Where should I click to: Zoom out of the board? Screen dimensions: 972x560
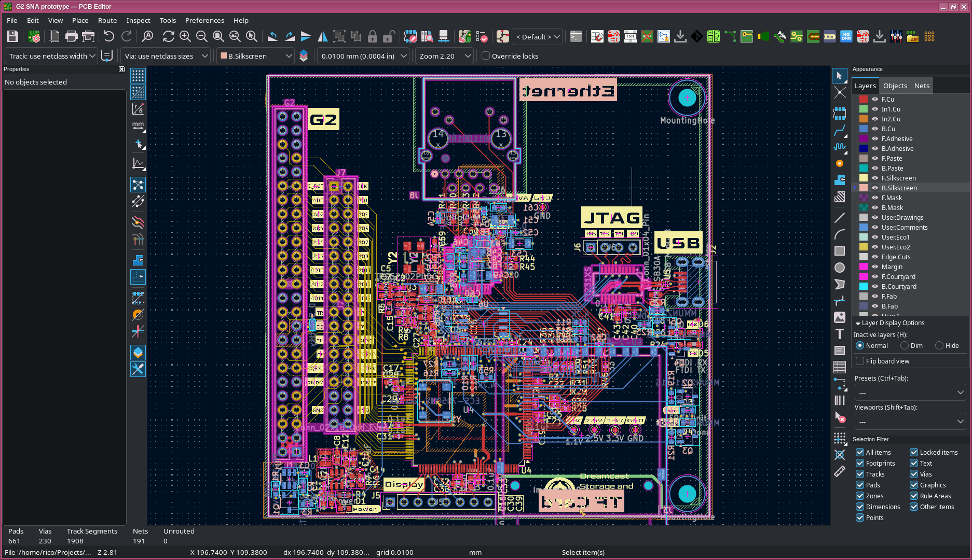click(201, 36)
